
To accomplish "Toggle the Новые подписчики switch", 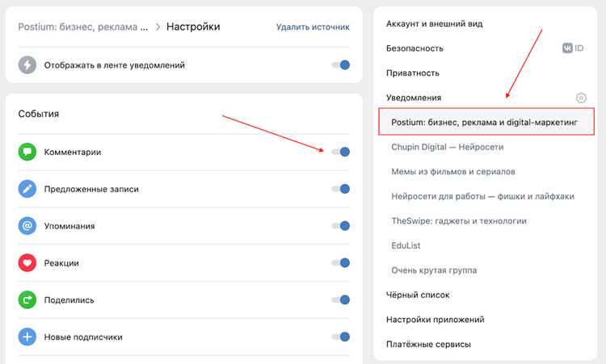I will (x=341, y=337).
